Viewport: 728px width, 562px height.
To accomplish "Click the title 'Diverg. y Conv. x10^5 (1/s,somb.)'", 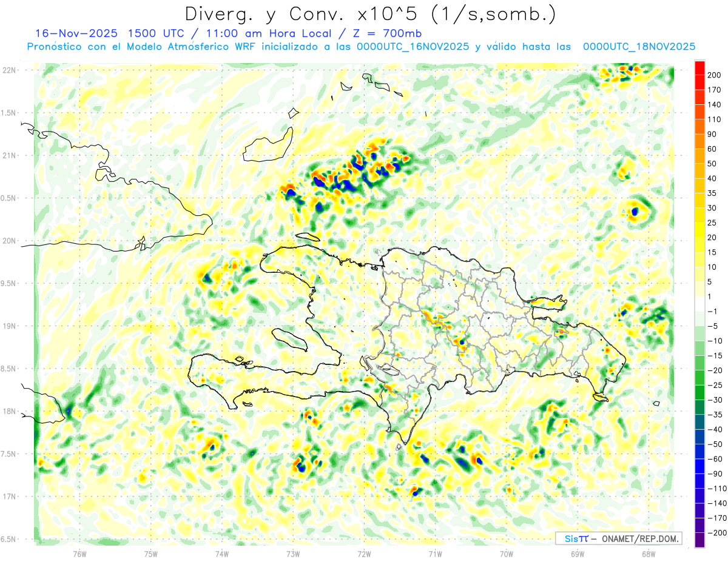I will (x=370, y=14).
